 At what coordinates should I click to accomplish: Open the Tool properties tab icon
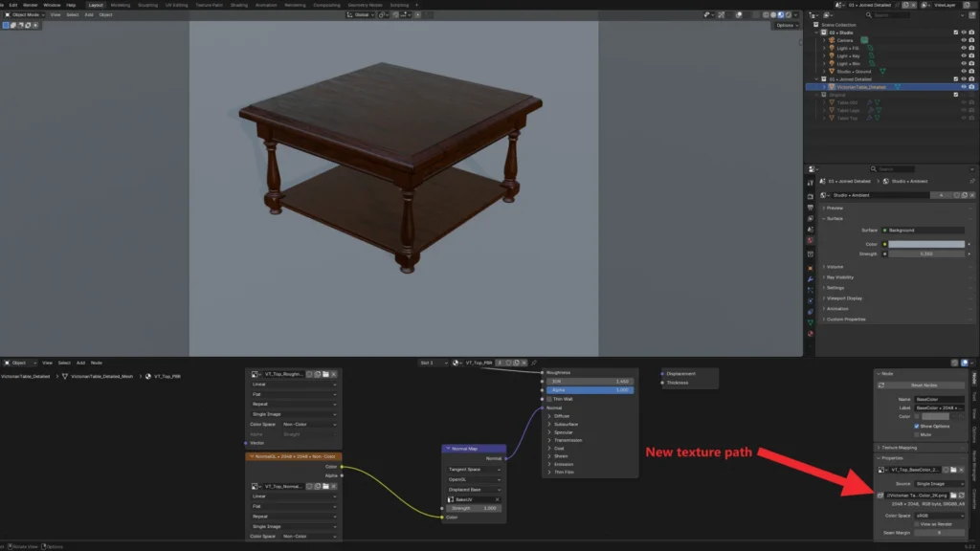[x=810, y=183]
